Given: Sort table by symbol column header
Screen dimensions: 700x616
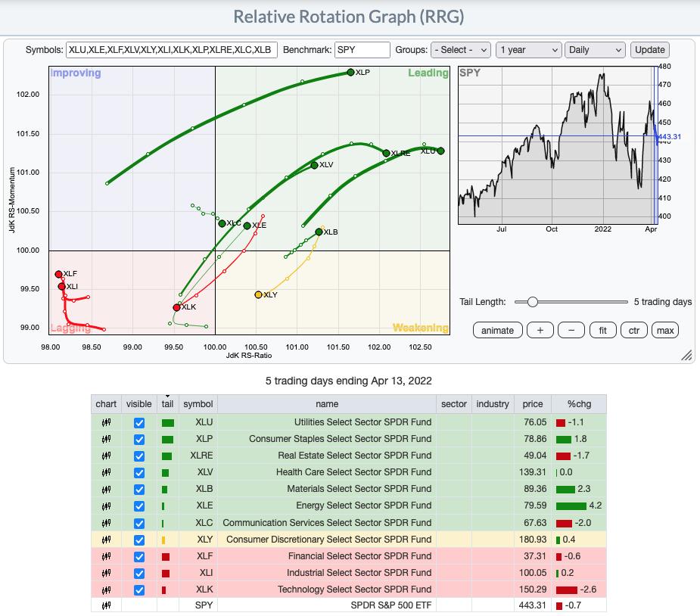Looking at the screenshot, I should 198,404.
